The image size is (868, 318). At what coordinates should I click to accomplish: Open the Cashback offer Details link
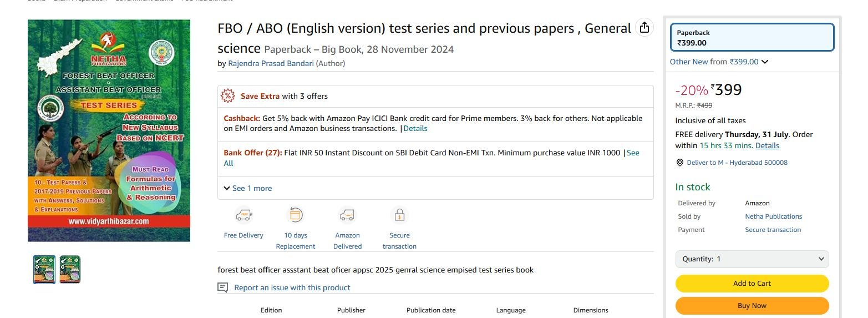(x=415, y=128)
